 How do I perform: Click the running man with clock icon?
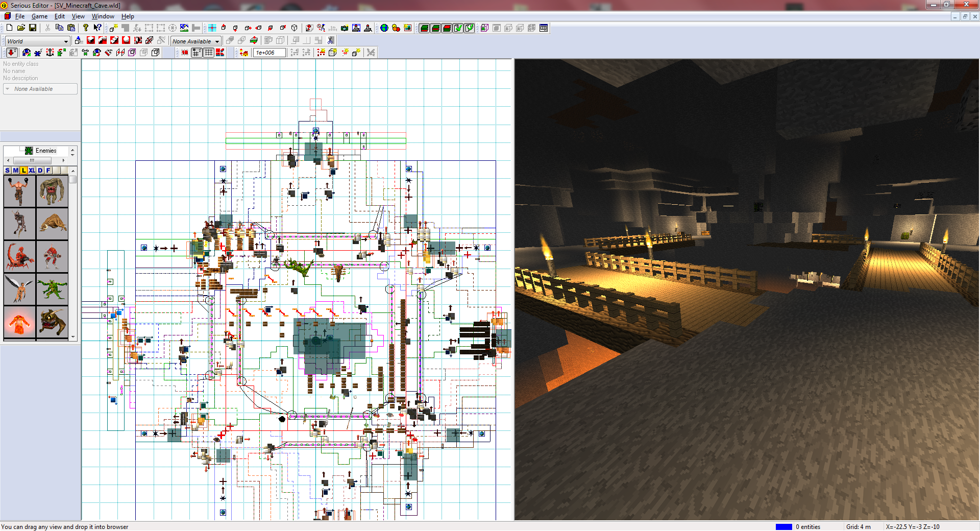coord(321,28)
